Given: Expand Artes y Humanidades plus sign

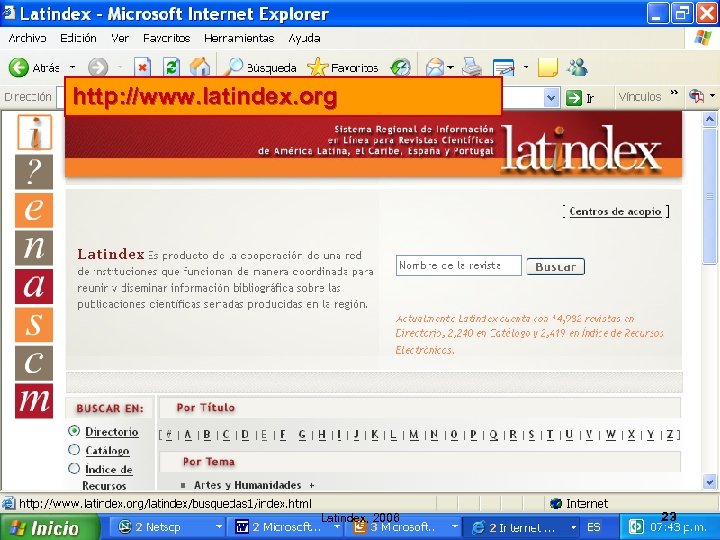Looking at the screenshot, I should point(312,485).
